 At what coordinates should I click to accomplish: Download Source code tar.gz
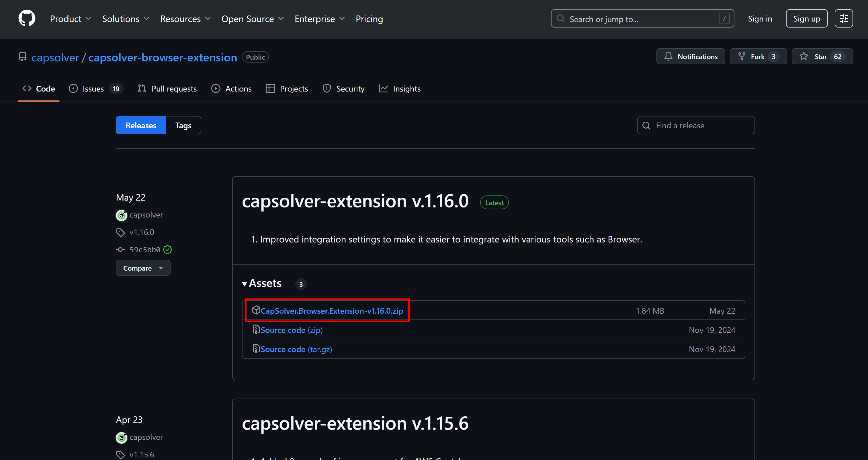pyautogui.click(x=296, y=350)
